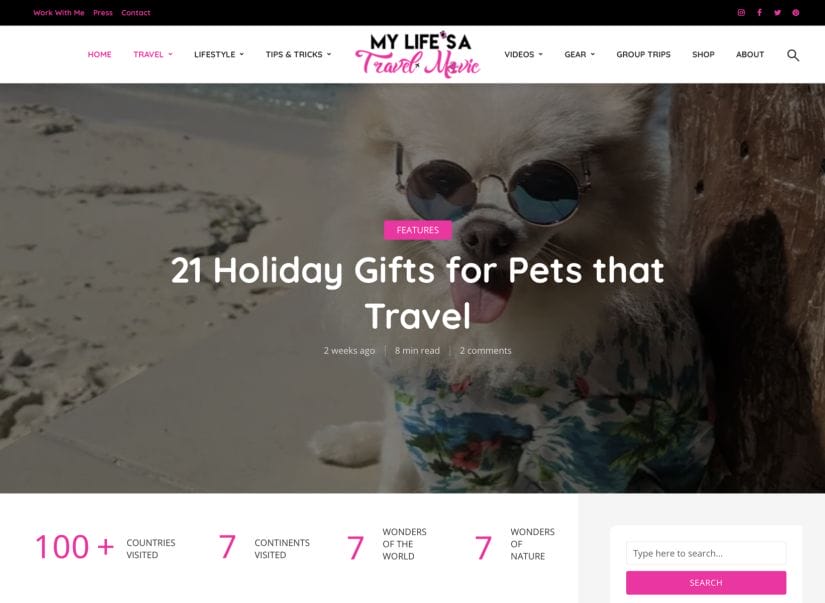Open the Group Trips menu item

[643, 54]
